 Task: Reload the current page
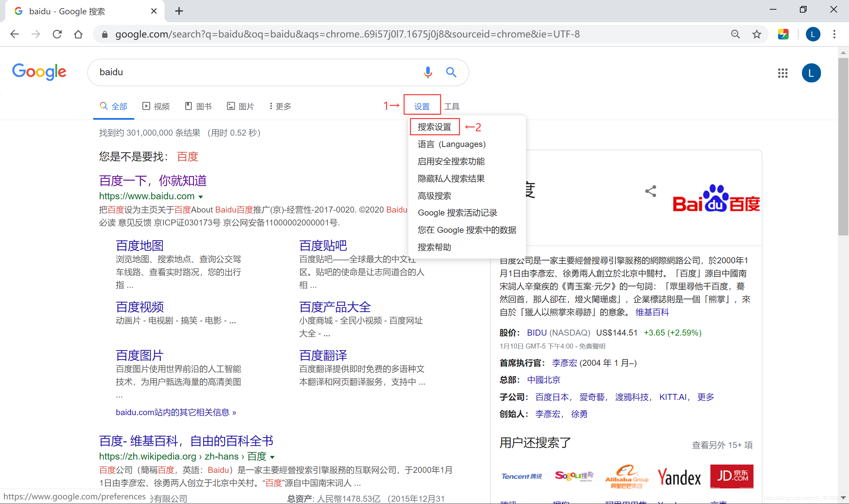pyautogui.click(x=57, y=34)
